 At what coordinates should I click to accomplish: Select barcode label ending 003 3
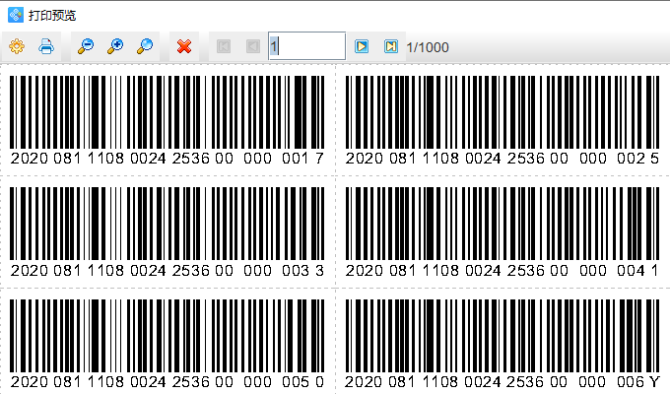coord(167,232)
